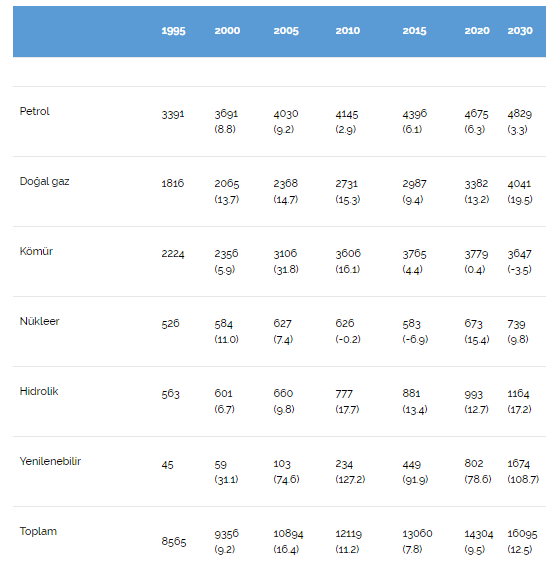Click the 2015 column header
Viewport: 560px width, 568px height.
pos(414,31)
